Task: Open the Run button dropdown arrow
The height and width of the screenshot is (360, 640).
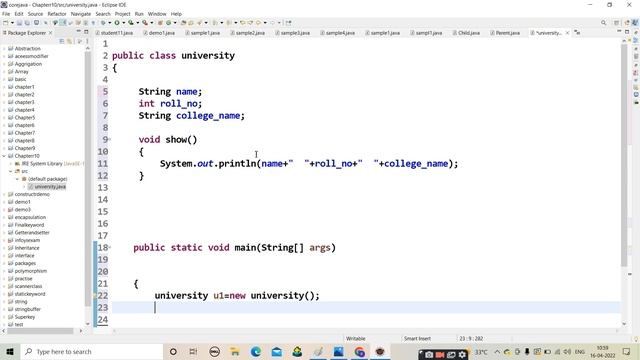Action: [x=123, y=23]
